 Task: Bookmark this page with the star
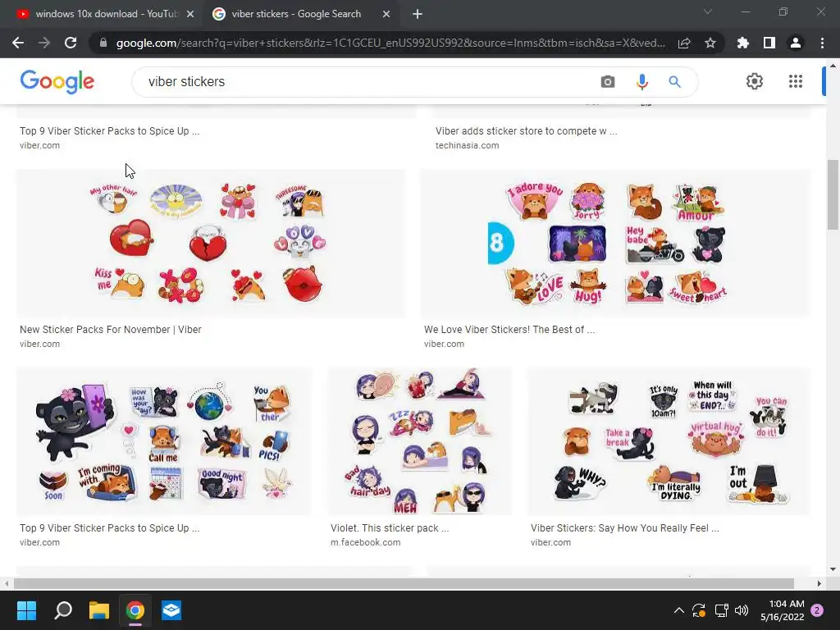710,43
